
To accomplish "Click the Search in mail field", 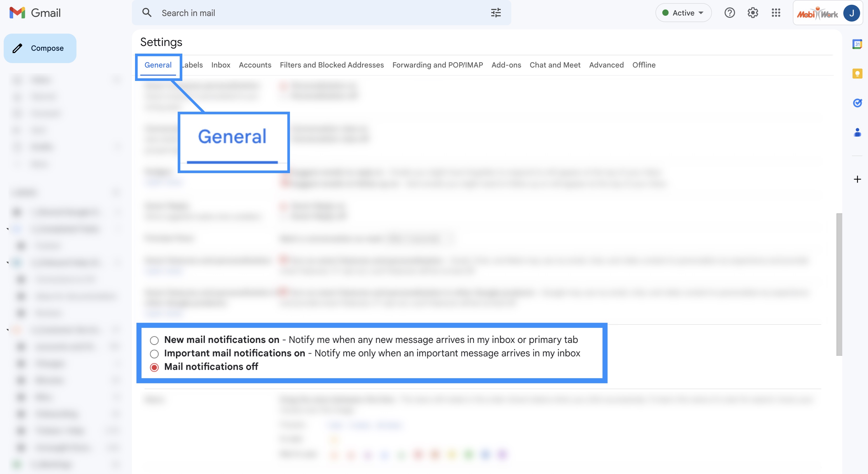I will pyautogui.click(x=303, y=13).
